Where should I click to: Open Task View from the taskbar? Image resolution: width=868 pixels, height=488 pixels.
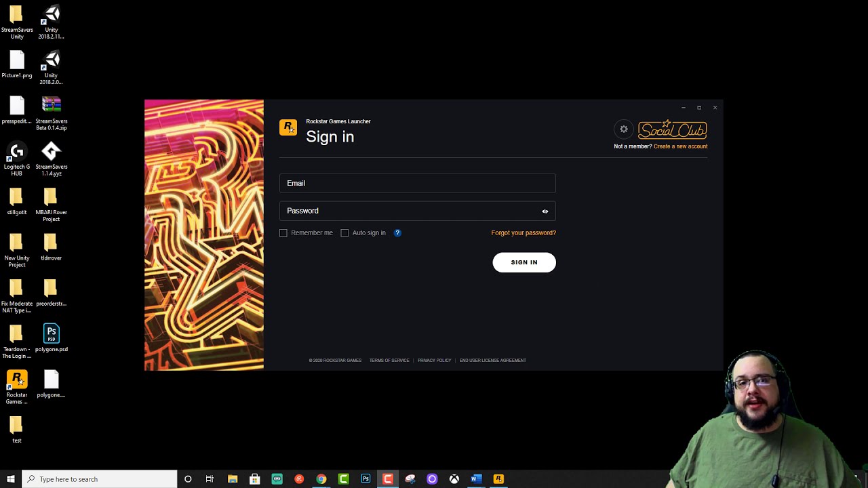click(210, 479)
